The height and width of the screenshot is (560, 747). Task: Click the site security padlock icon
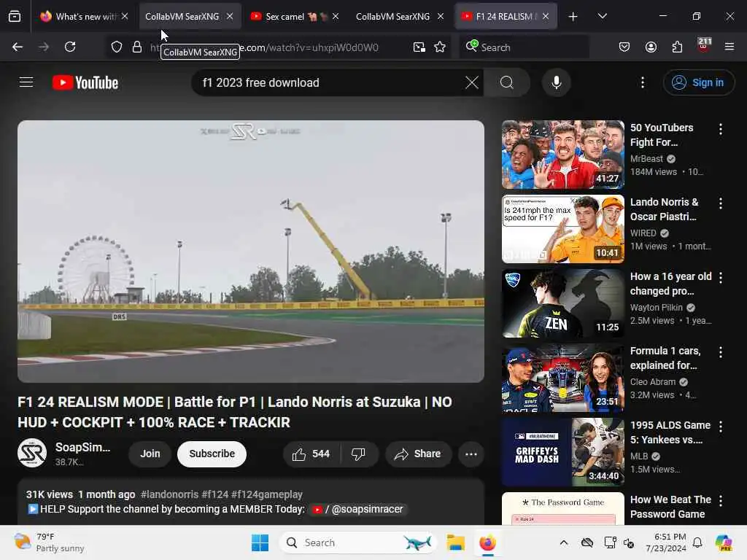137,47
